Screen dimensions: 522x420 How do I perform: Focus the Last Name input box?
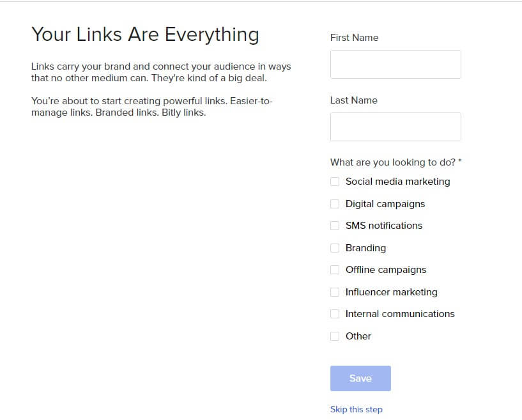(395, 127)
